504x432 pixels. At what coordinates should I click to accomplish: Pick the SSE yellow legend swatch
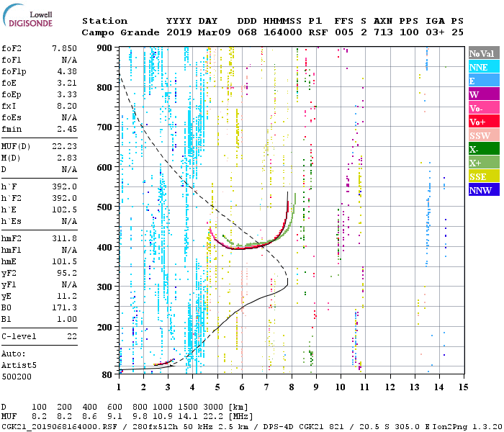(x=484, y=176)
